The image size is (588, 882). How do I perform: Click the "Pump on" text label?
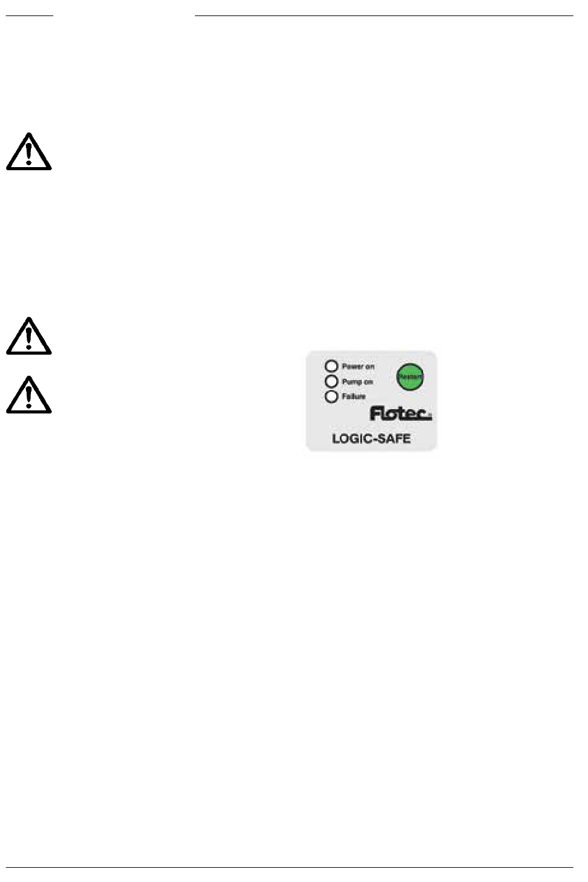coord(357,382)
